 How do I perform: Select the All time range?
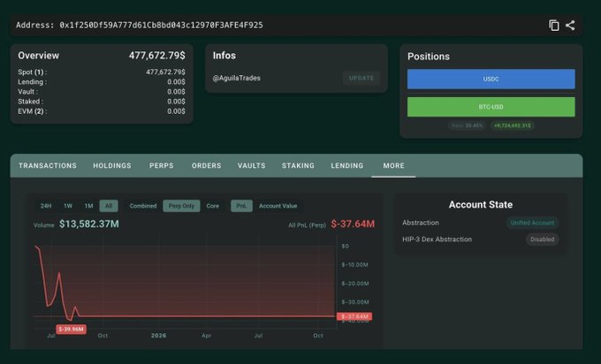click(x=109, y=206)
